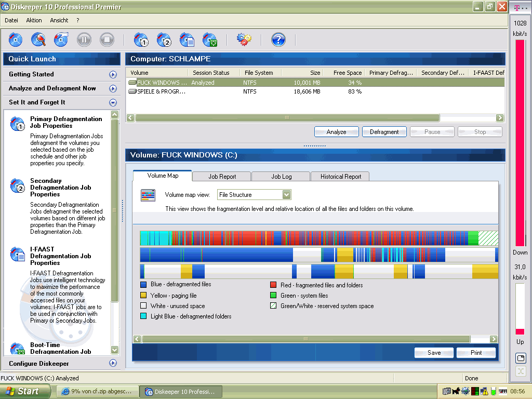Click left arrow of volume list scrollbar
The height and width of the screenshot is (399, 532).
(130, 118)
